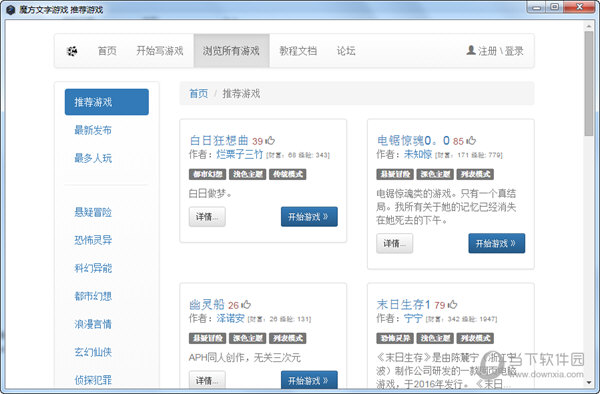Click 详情 button for 白日狂想曲
This screenshot has height=394, width=600.
pos(207,217)
